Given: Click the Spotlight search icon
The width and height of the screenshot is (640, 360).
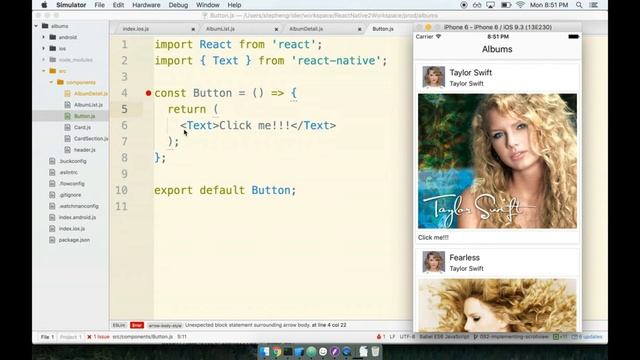Looking at the screenshot, I should tap(579, 5).
